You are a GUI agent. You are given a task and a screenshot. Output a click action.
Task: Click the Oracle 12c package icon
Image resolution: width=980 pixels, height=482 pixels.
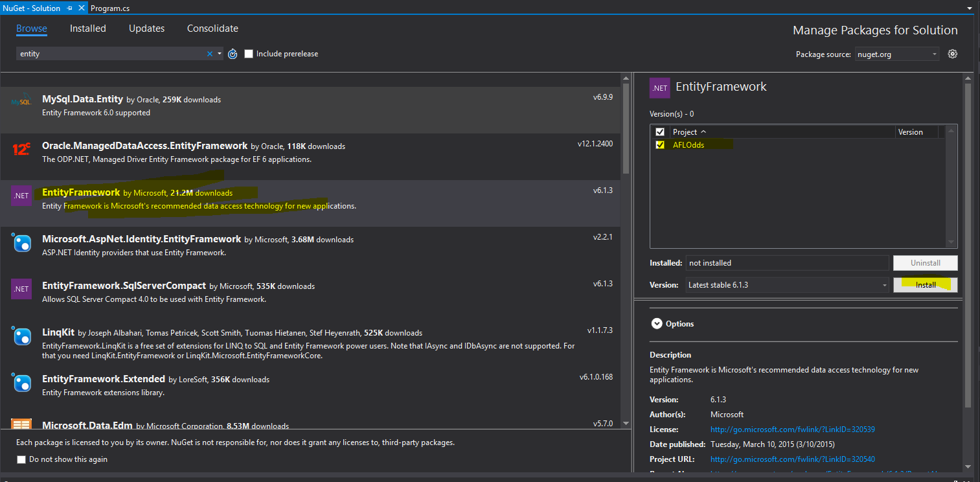21,149
